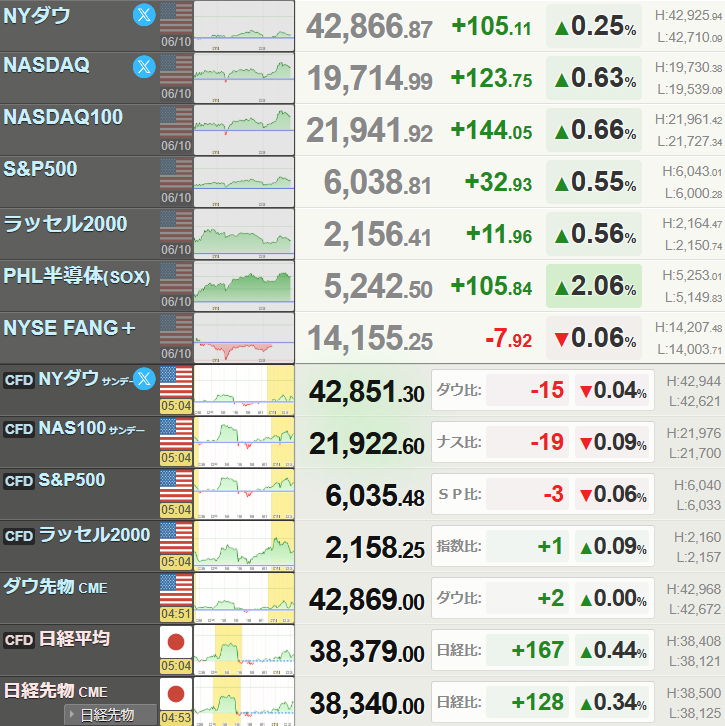
Task: Open the NASDAQ index link
Action: (x=46, y=65)
